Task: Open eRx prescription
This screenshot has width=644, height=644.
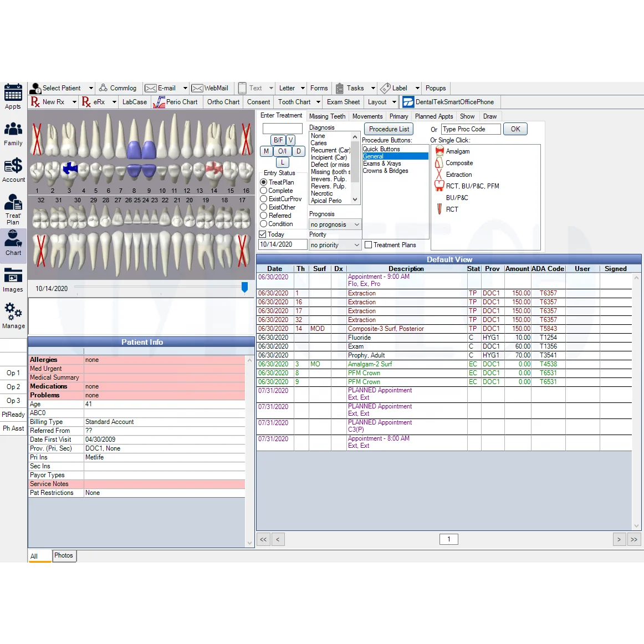Action: (x=93, y=102)
